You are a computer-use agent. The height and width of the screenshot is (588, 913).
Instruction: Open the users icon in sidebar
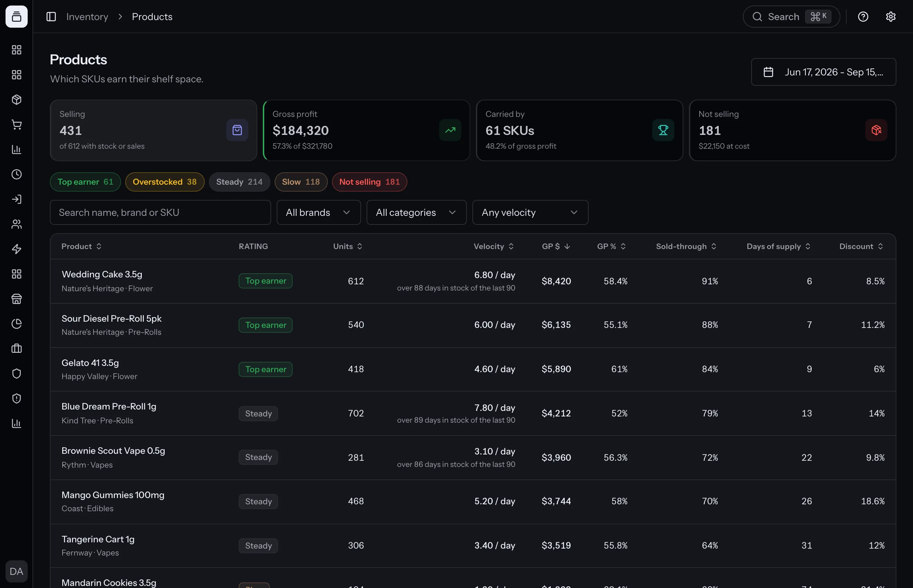(16, 224)
